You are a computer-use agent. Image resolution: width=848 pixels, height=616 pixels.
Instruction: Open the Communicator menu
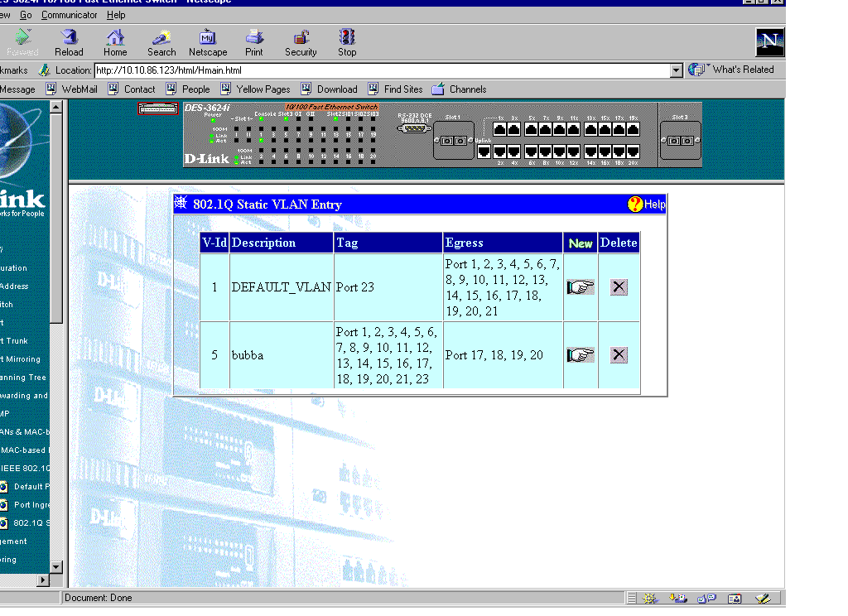[69, 15]
